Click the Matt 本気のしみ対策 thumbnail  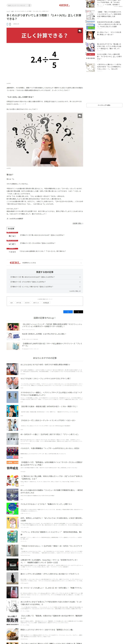click(x=13, y=336)
